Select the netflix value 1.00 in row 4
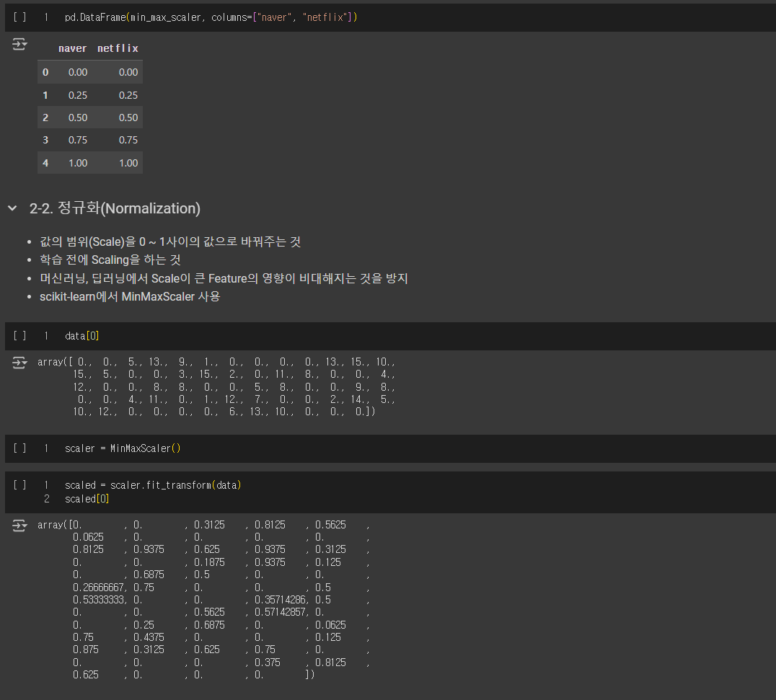The width and height of the screenshot is (776, 700). 128,163
